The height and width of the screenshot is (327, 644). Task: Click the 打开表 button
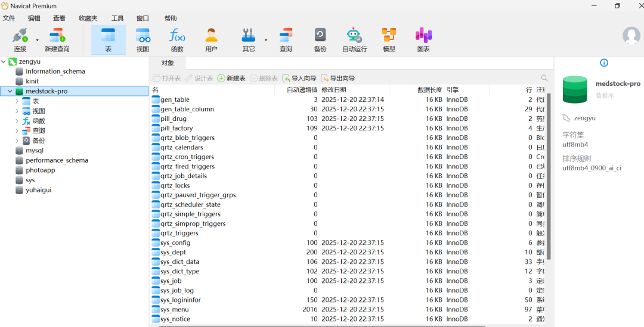167,78
